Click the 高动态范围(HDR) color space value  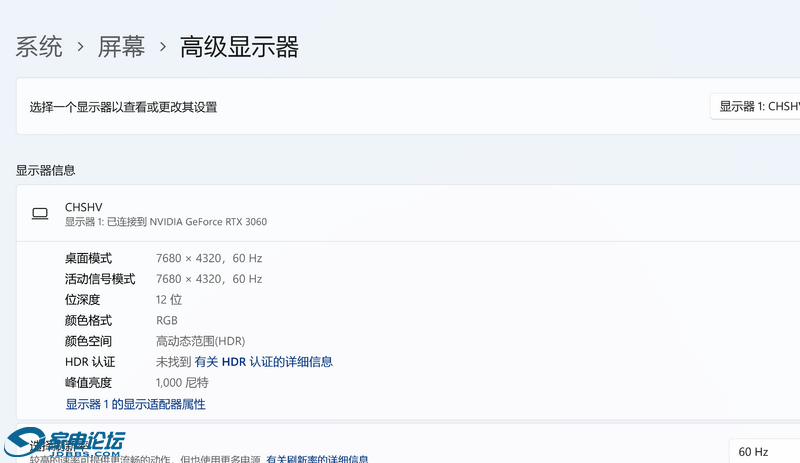pos(200,341)
